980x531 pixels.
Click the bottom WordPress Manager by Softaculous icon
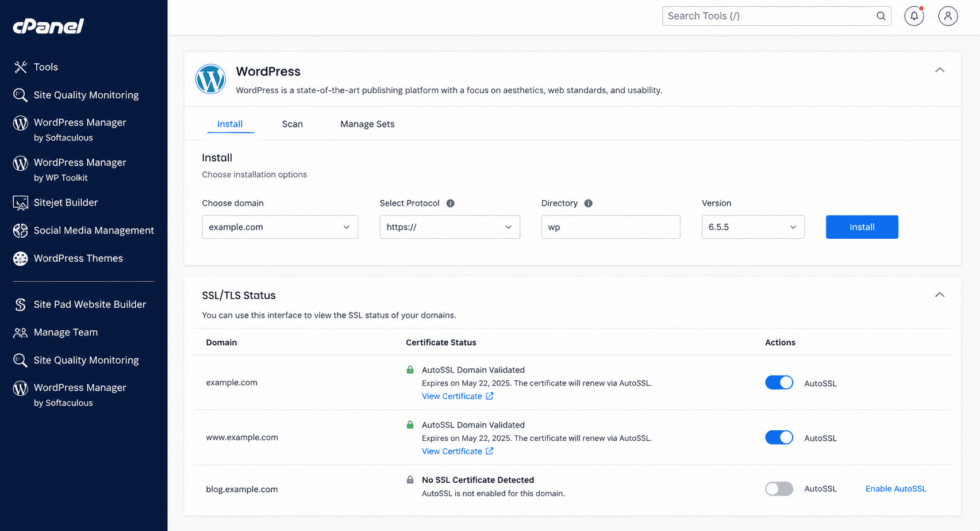[21, 388]
